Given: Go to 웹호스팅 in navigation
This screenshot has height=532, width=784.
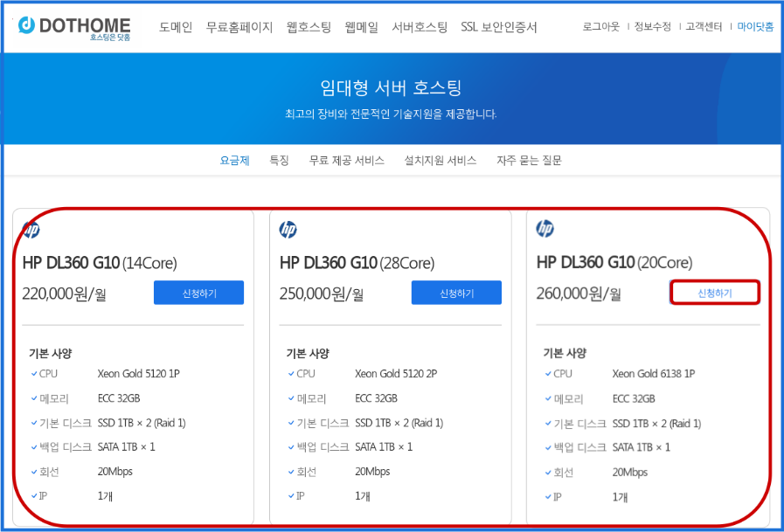Looking at the screenshot, I should pos(309,27).
